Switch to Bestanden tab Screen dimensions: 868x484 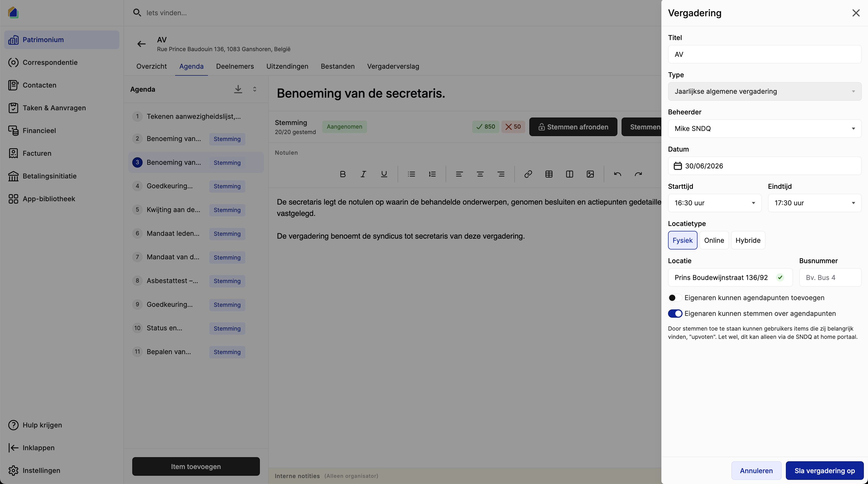(x=338, y=66)
